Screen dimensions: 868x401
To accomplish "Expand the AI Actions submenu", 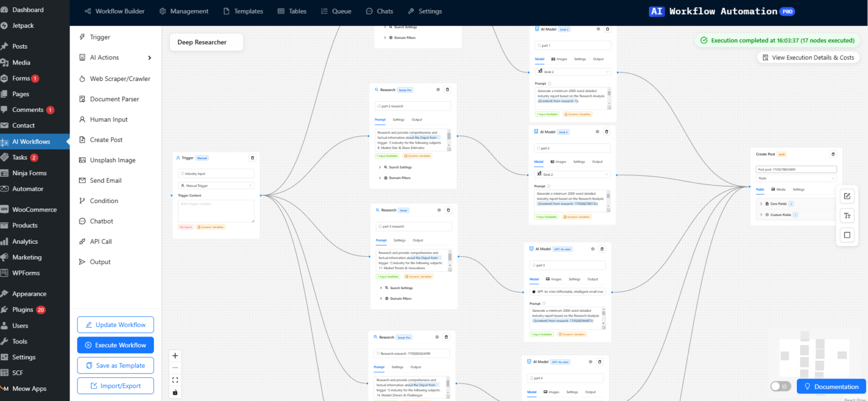I will [x=115, y=58].
